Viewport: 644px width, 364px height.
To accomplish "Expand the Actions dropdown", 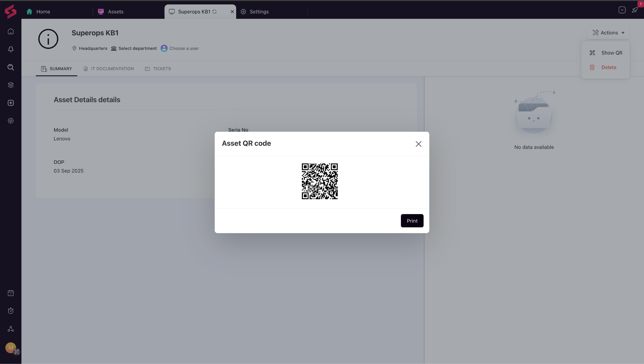I will coord(608,33).
